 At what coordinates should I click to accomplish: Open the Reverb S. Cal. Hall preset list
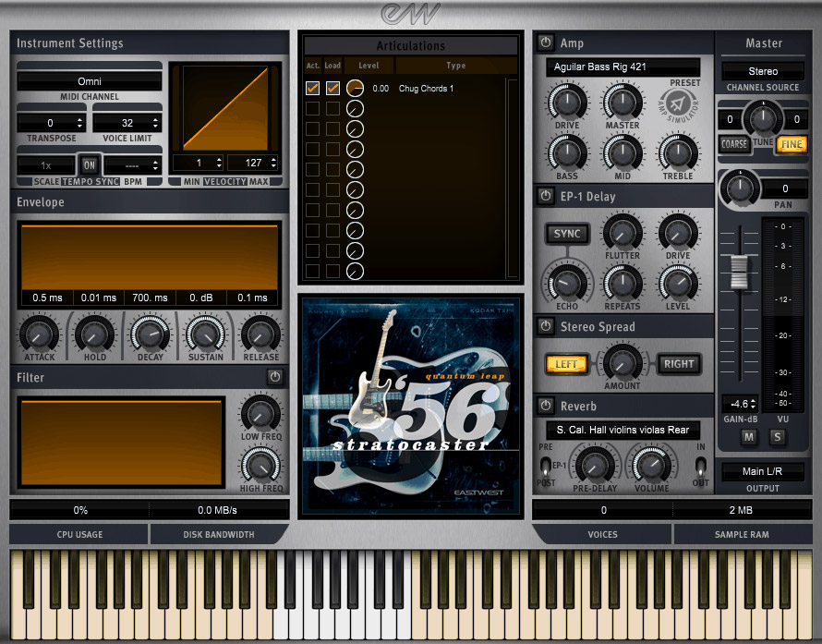(x=623, y=430)
